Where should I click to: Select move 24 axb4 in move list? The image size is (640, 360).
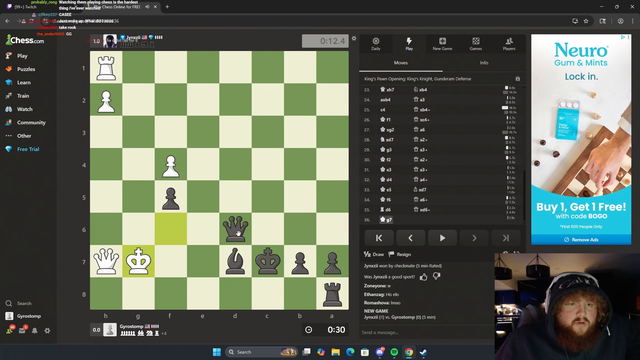click(385, 100)
